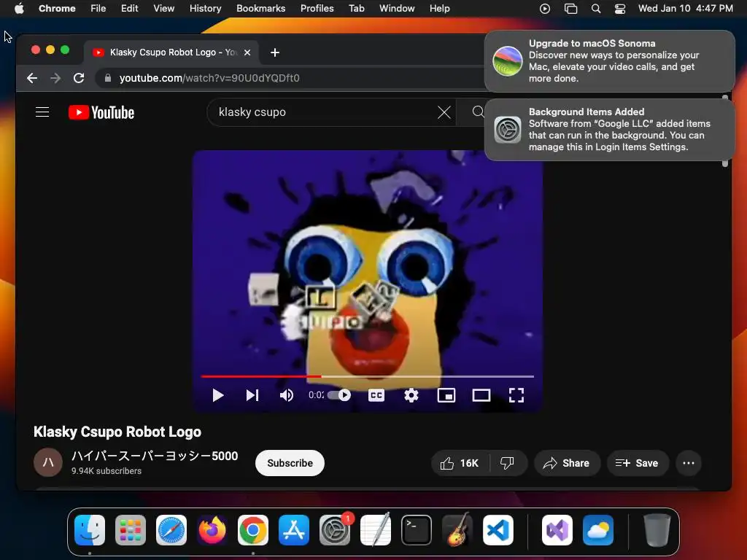Open Trash in the Dock
The height and width of the screenshot is (560, 747).
[657, 530]
